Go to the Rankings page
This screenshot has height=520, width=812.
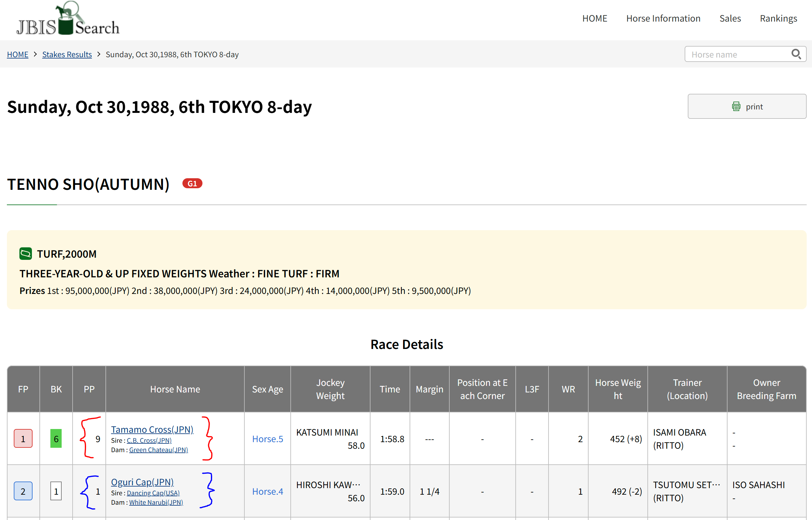[778, 18]
